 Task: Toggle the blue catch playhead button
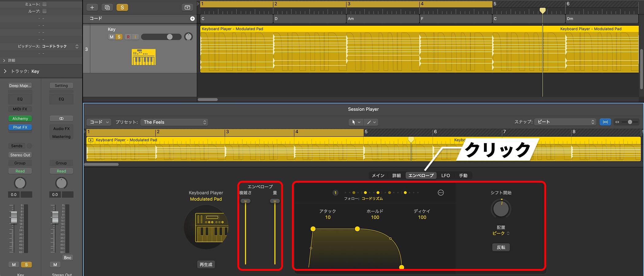coord(605,122)
